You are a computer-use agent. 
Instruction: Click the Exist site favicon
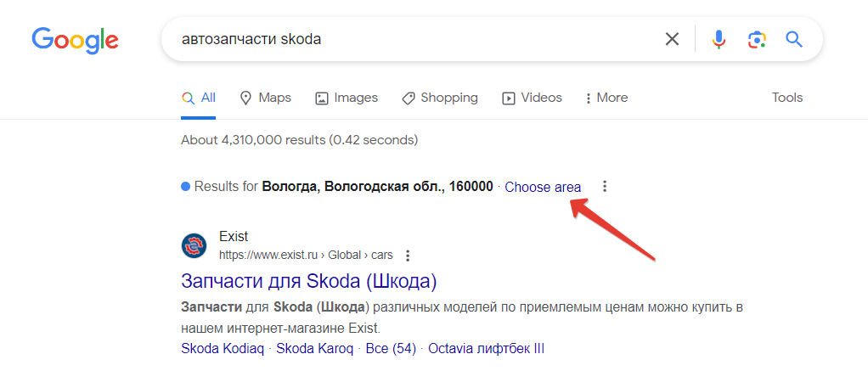coord(194,245)
